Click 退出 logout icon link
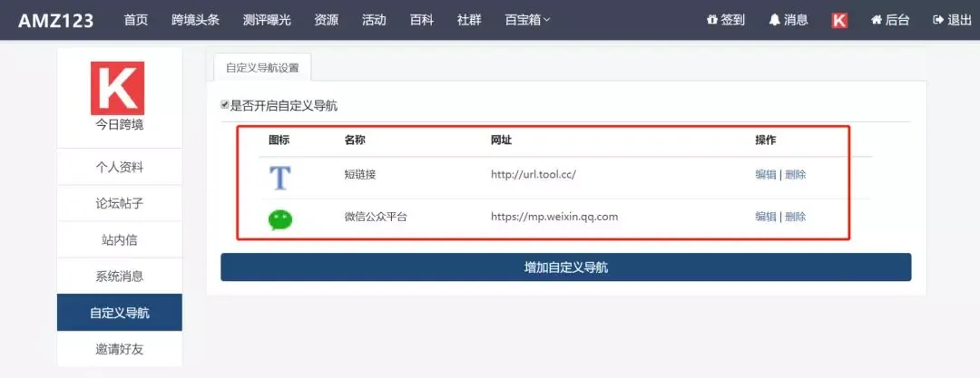The height and width of the screenshot is (378, 980). (x=952, y=20)
